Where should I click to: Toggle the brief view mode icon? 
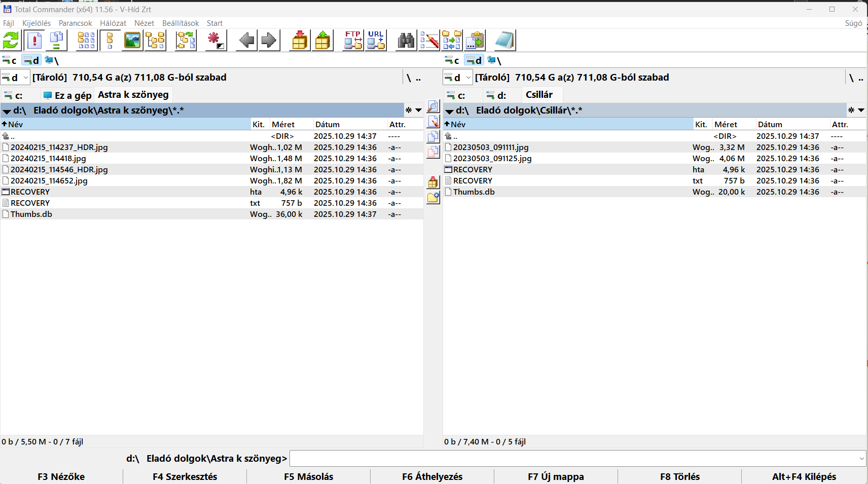86,41
